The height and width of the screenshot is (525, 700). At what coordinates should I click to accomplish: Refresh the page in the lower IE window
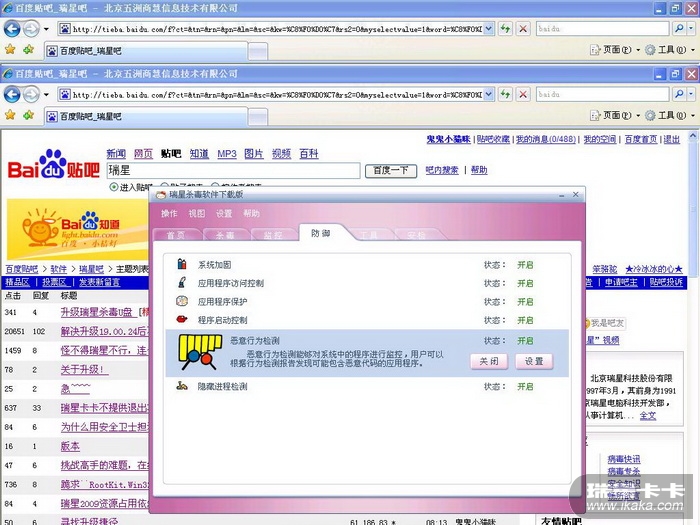click(505, 95)
